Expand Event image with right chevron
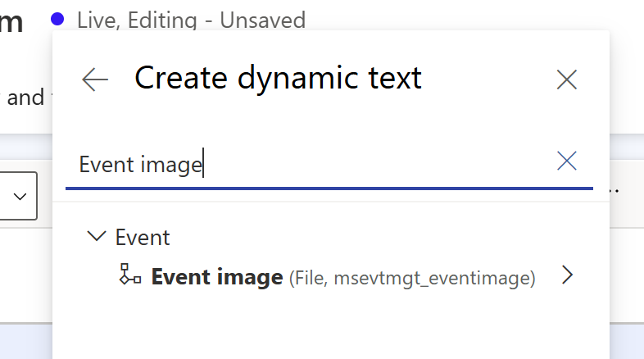 pyautogui.click(x=566, y=276)
